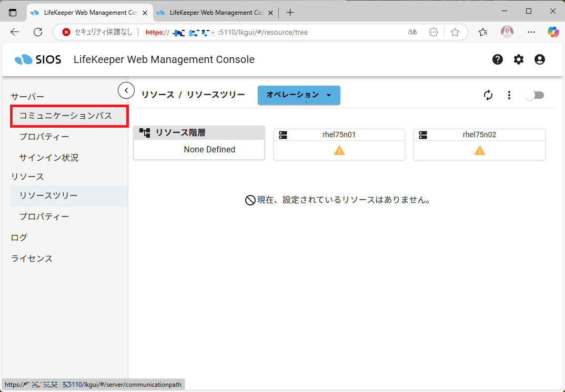The image size is (565, 392).
Task: Close the first LifeKeeper browser tab
Action: [145, 13]
